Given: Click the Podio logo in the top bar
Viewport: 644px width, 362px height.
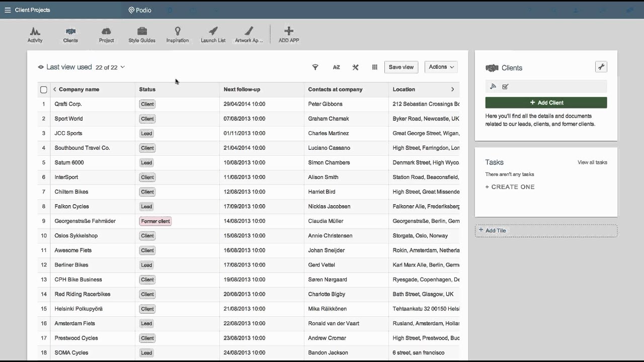Looking at the screenshot, I should (x=140, y=10).
